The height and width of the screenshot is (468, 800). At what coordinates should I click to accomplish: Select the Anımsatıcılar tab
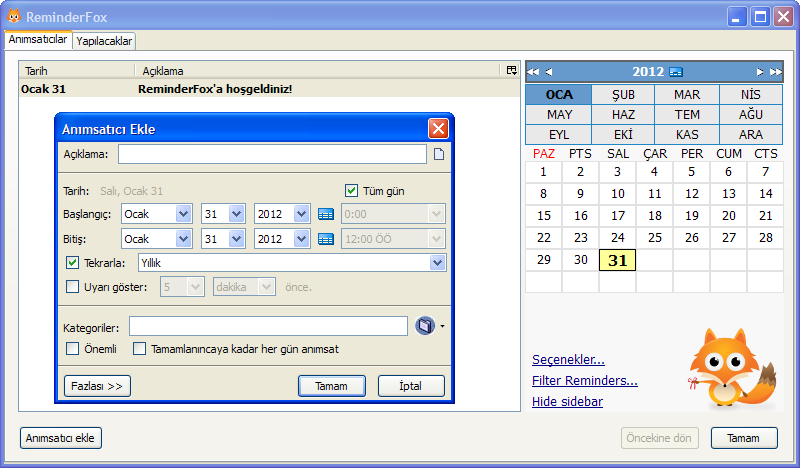click(x=38, y=40)
